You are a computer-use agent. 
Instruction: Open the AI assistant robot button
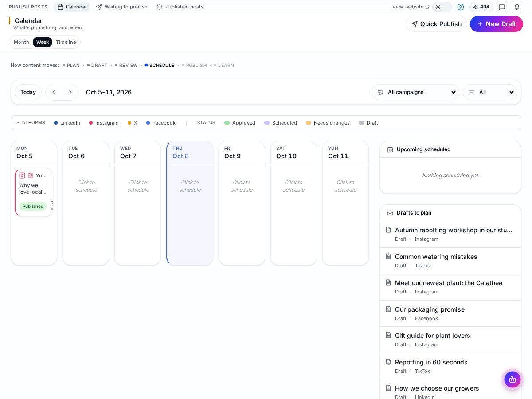click(x=512, y=379)
